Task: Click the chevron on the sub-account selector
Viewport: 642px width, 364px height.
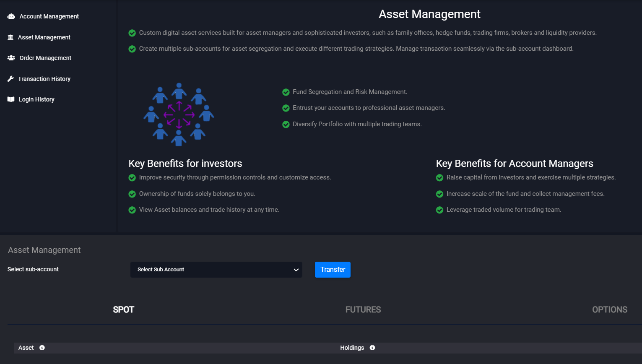Action: pyautogui.click(x=296, y=270)
